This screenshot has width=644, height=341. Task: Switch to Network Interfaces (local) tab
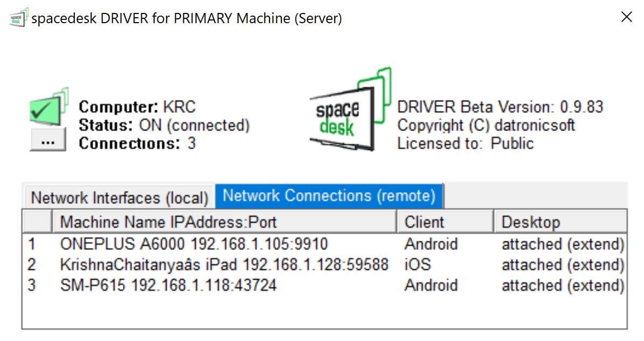(120, 198)
